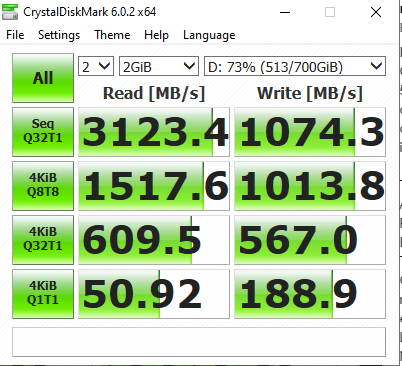Select the 4KiB Q32T1 read result 609.5
The image size is (402, 366).
(x=154, y=240)
